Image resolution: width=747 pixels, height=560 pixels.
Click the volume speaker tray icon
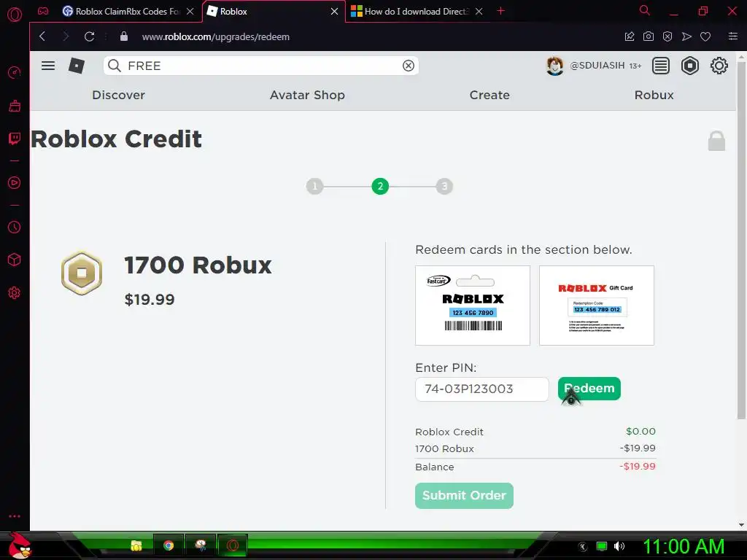point(619,546)
